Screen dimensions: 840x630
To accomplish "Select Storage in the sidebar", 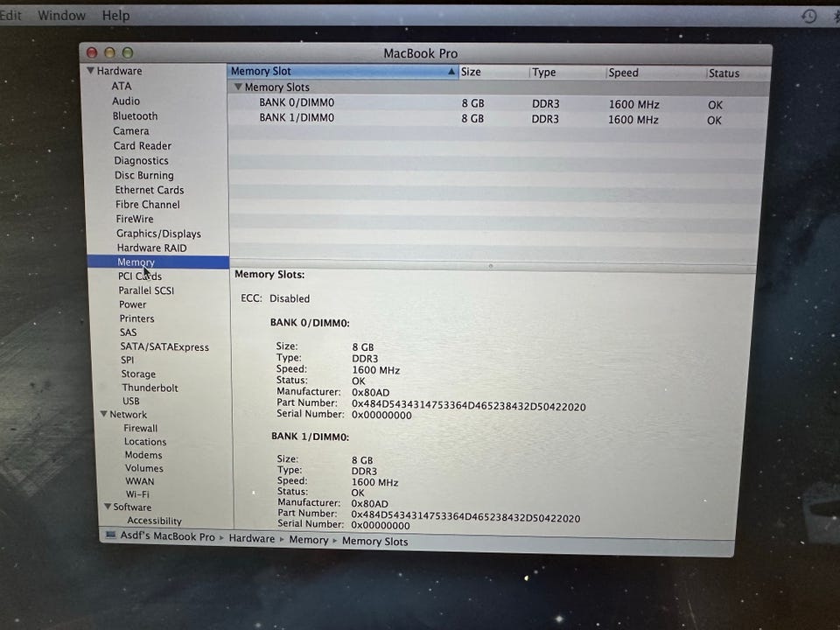I will click(x=138, y=374).
